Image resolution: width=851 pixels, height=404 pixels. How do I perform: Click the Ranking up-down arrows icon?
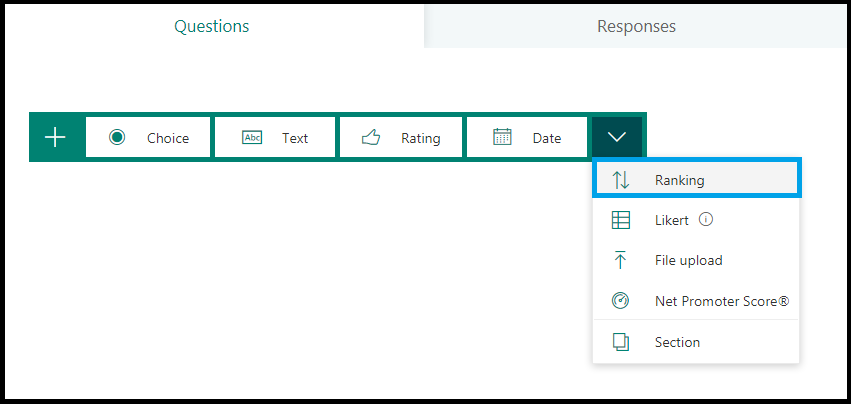[x=621, y=180]
